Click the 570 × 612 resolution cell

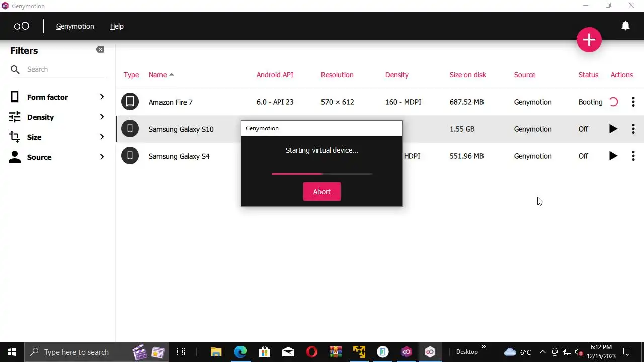(x=337, y=102)
